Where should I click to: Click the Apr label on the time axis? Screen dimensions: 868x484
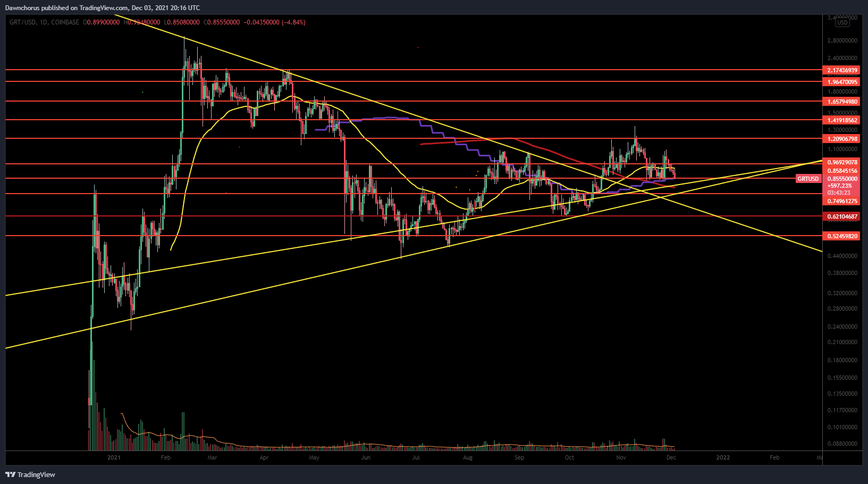click(x=264, y=457)
